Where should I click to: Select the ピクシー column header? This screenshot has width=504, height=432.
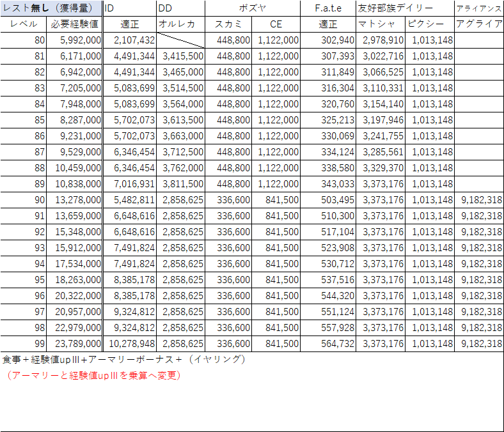[x=430, y=24]
